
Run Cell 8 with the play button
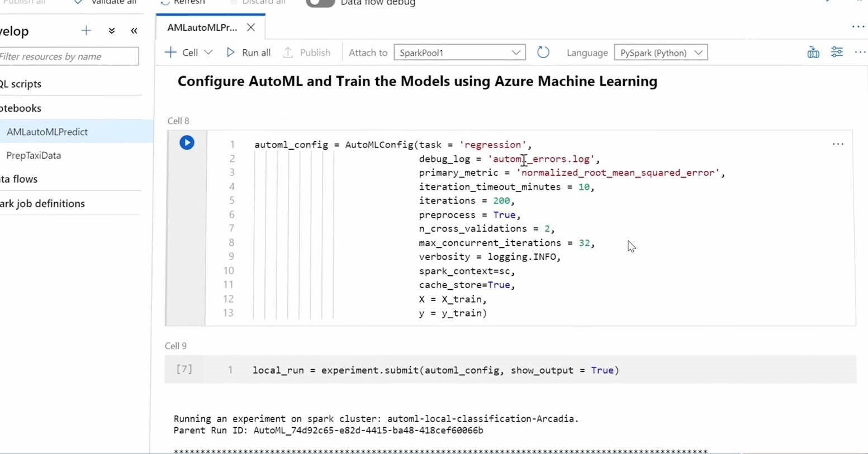[187, 143]
